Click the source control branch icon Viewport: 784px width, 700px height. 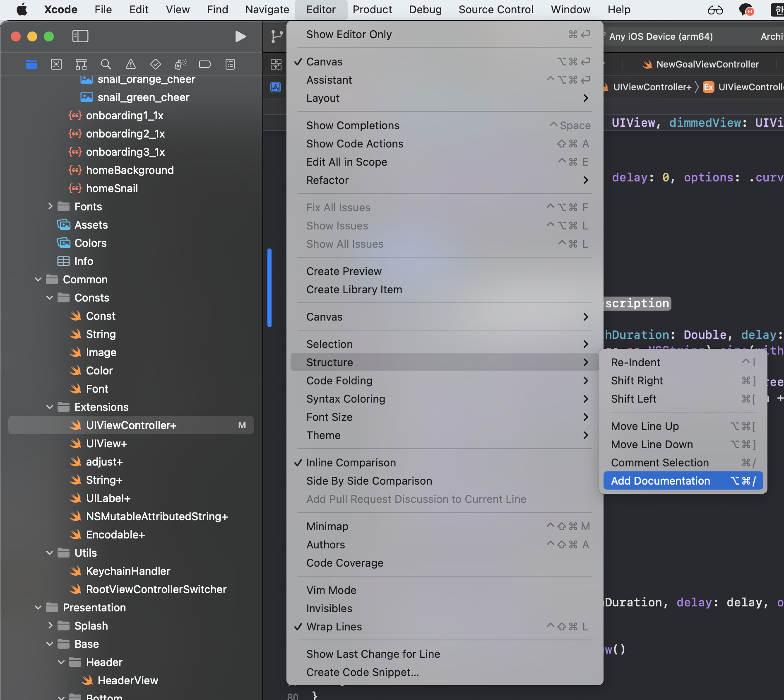click(x=277, y=36)
